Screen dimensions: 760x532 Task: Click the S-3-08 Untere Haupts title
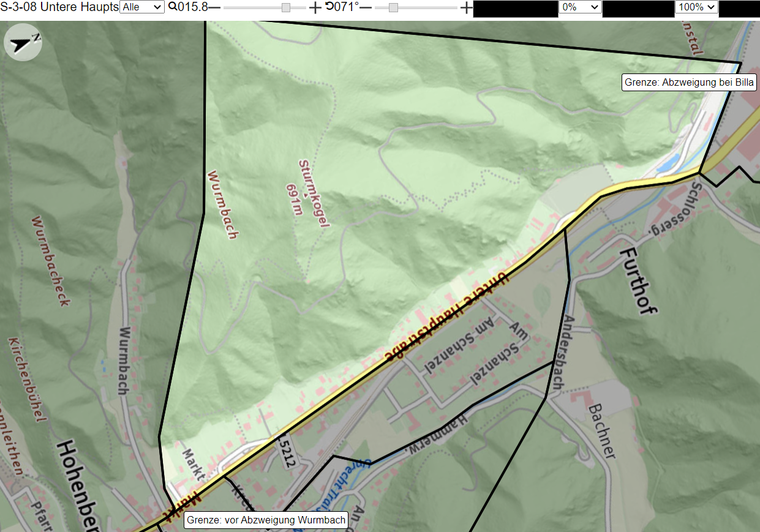point(59,7)
